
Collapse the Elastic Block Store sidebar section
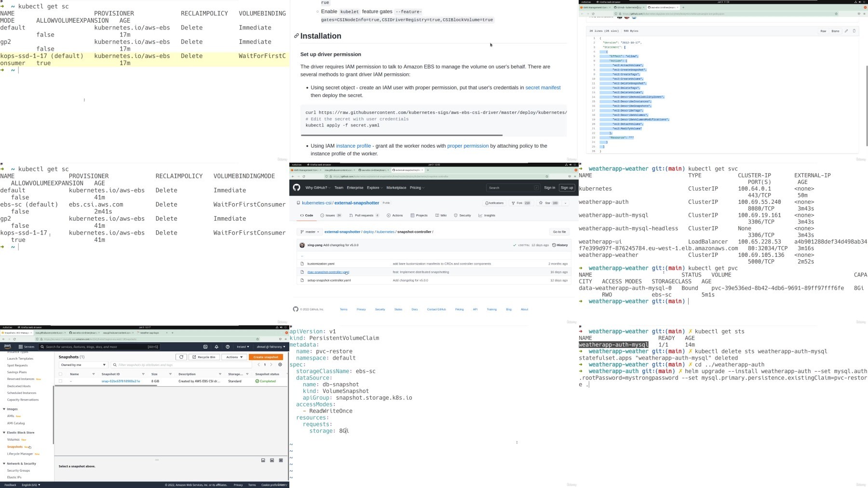[4, 432]
